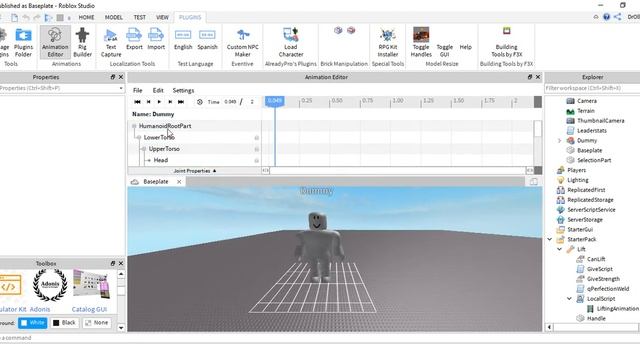The width and height of the screenshot is (640, 360).
Task: Switch to the TEST ribbon tab
Action: pyautogui.click(x=140, y=17)
